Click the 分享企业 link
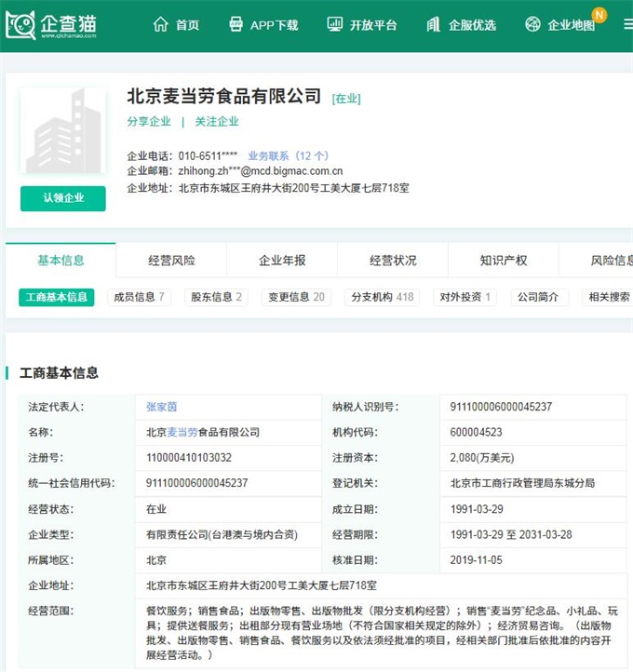The image size is (633, 672). 149,122
